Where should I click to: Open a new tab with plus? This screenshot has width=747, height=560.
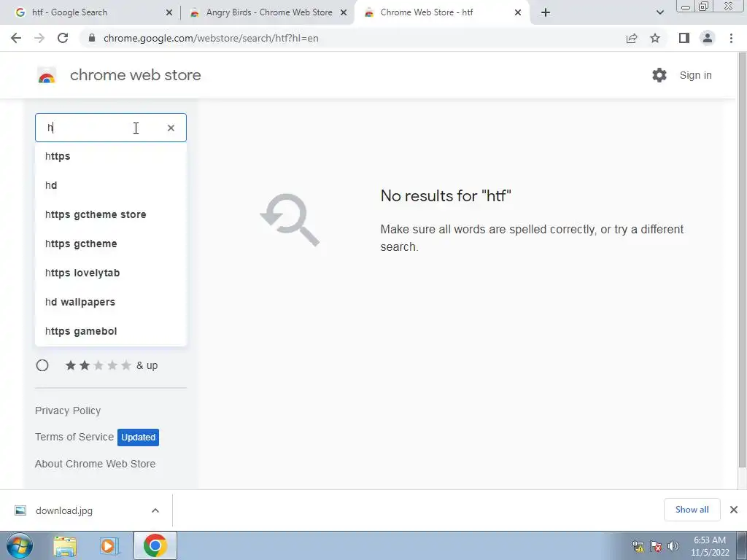(x=546, y=12)
